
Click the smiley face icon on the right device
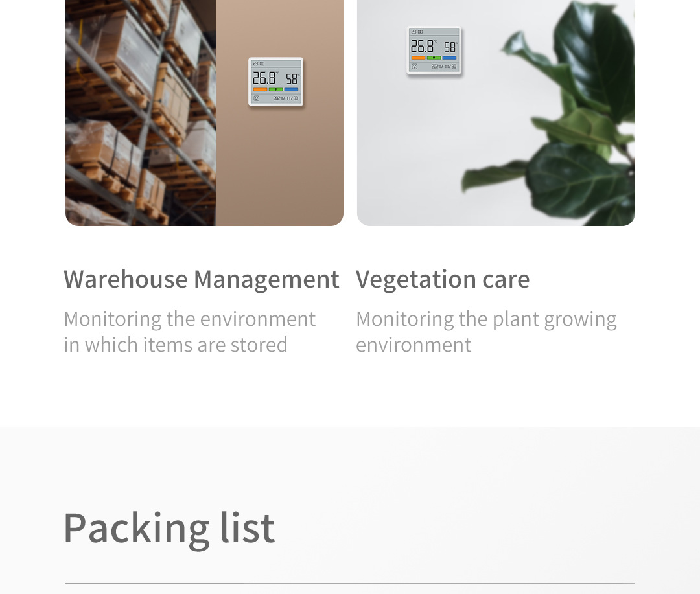click(414, 67)
